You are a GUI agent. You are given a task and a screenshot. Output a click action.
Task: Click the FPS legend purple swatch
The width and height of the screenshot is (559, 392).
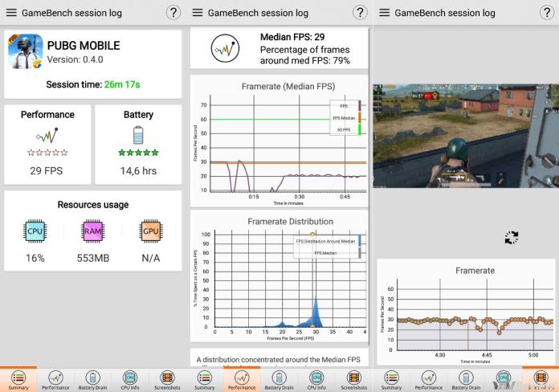tap(359, 106)
